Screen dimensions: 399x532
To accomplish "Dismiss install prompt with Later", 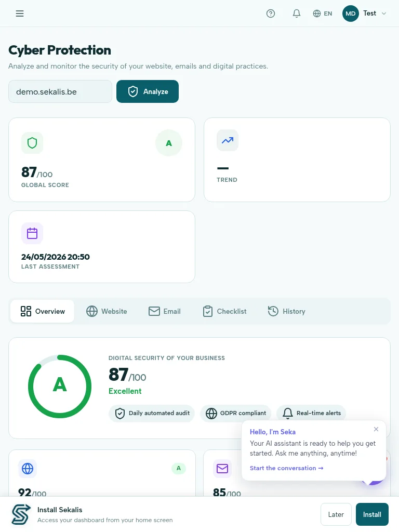I will (336, 514).
